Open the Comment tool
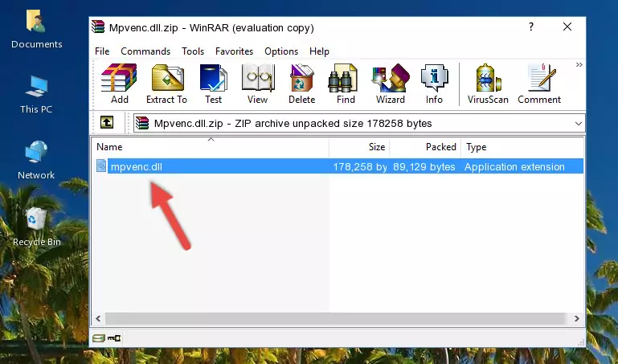The height and width of the screenshot is (364, 618). point(539,84)
